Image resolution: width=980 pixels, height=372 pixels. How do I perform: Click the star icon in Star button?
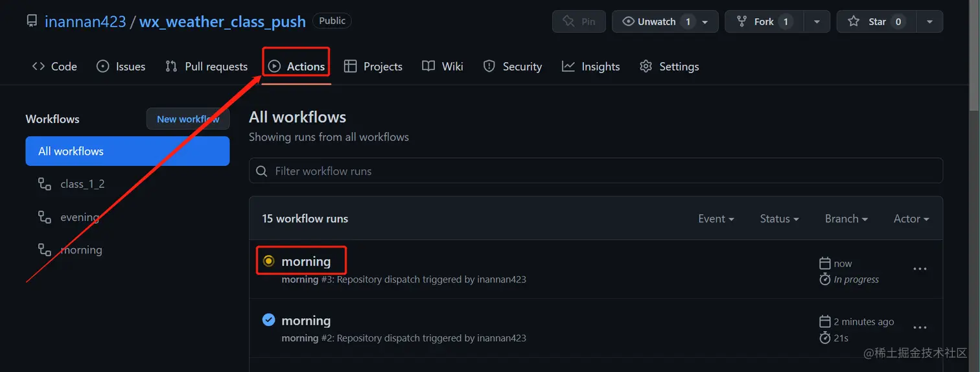[x=854, y=21]
